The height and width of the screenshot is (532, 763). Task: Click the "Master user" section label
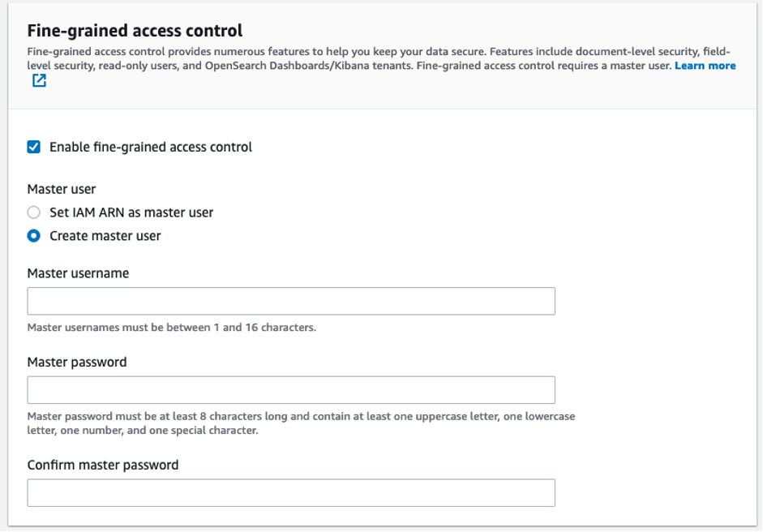point(62,189)
